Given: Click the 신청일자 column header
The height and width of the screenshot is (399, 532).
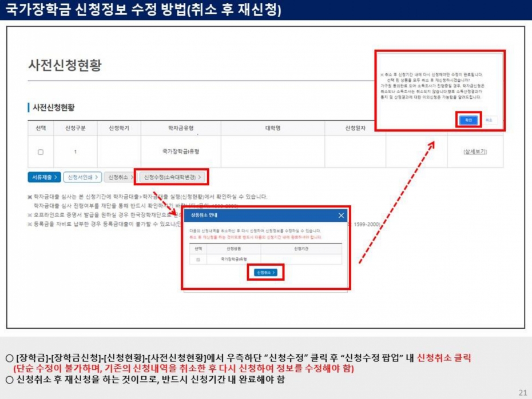Looking at the screenshot, I should point(355,128).
